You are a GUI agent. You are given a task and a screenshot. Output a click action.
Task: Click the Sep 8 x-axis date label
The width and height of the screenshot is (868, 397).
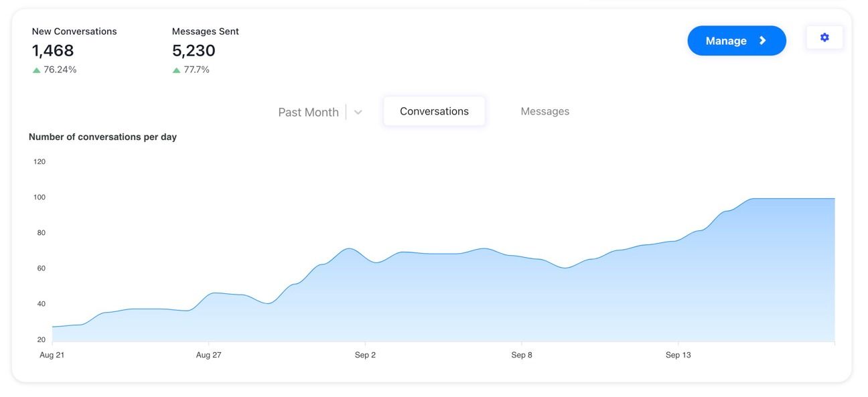point(522,355)
